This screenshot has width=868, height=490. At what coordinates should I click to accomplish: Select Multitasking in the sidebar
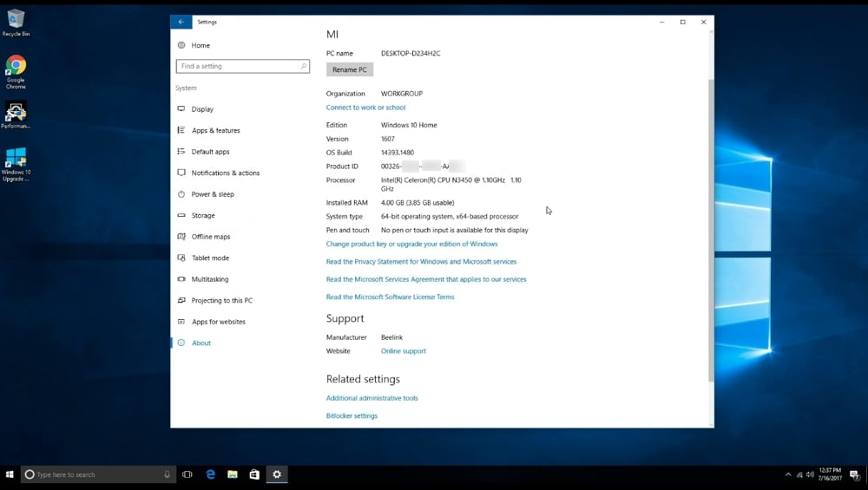(x=210, y=279)
